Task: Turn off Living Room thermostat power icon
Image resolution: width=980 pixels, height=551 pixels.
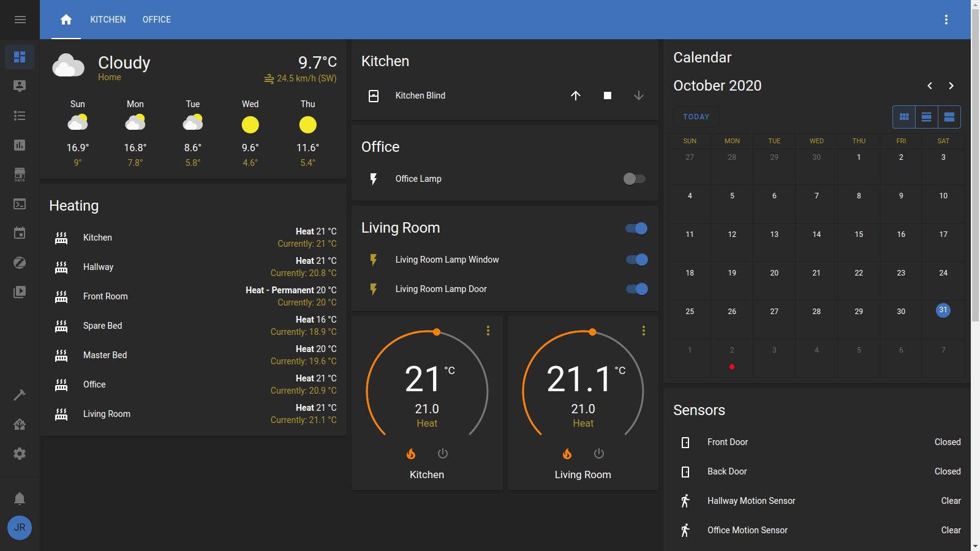Action: (x=599, y=454)
